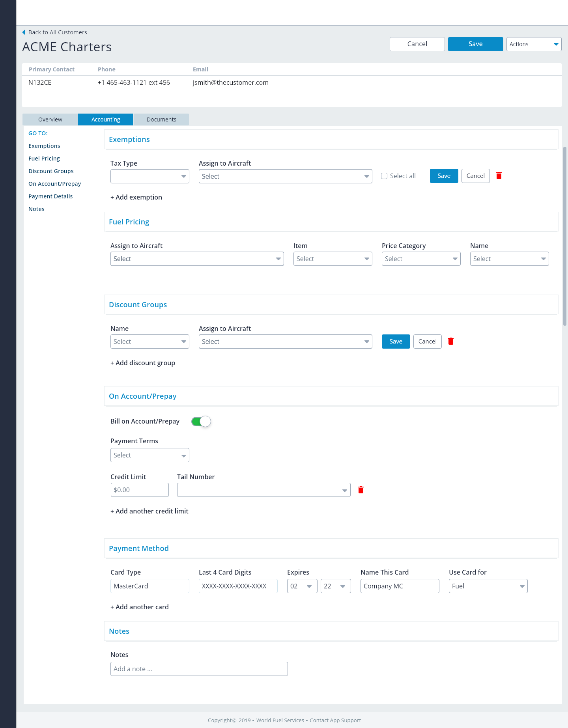Delete the exemption row with trash icon
The width and height of the screenshot is (568, 728).
499,176
